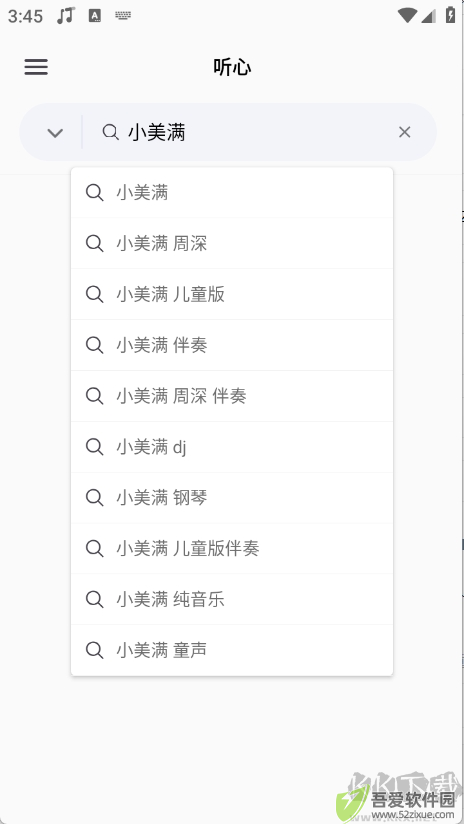This screenshot has height=824, width=464.
Task: Choose 小美满 儿童版伴奏 suggestion
Action: point(232,549)
